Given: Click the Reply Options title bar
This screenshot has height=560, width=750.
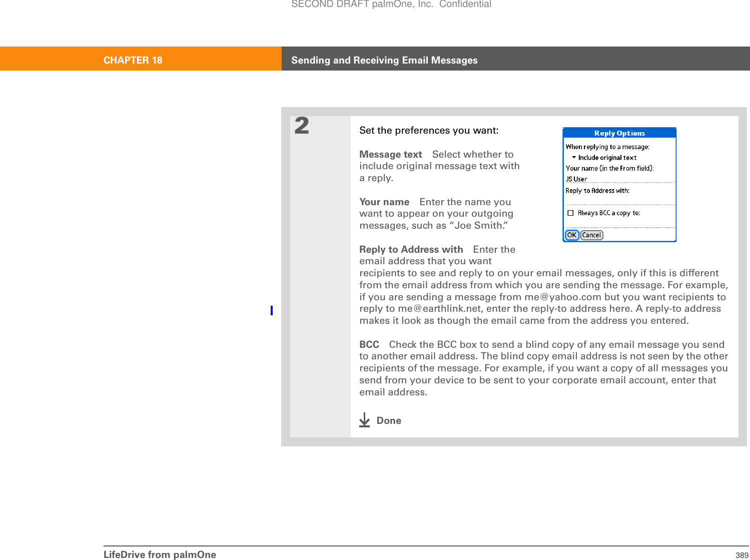Looking at the screenshot, I should [619, 133].
